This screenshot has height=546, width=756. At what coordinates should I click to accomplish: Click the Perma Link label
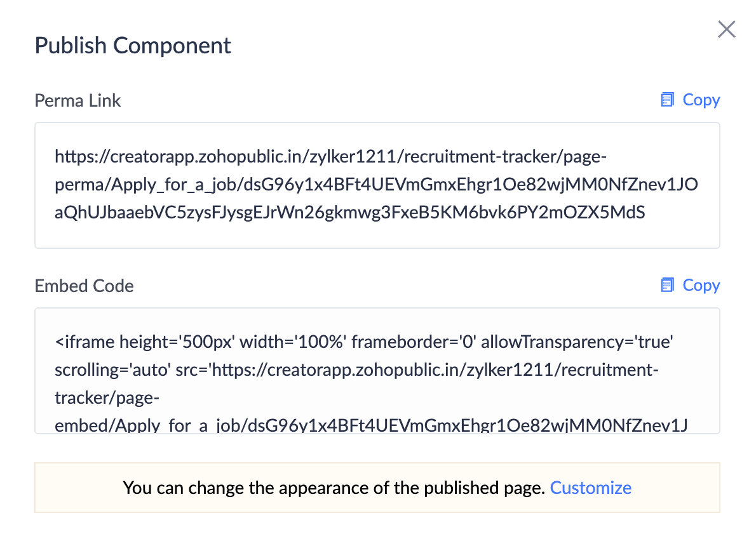pyautogui.click(x=78, y=100)
